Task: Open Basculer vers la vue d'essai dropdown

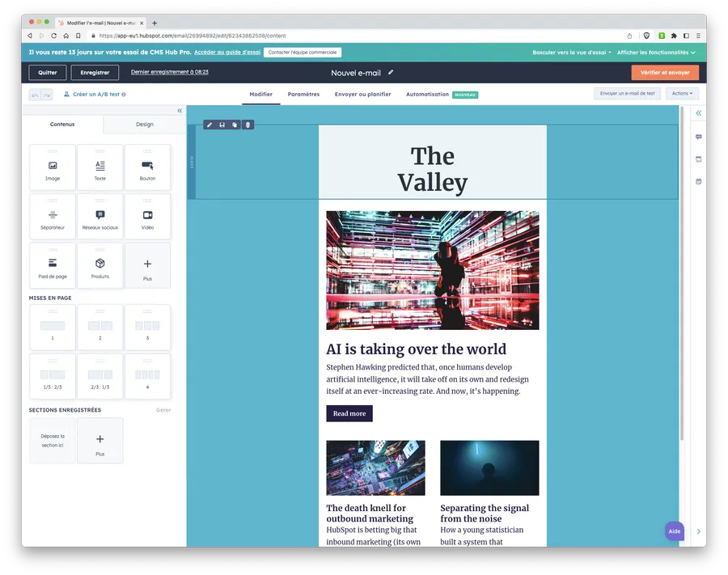Action: pos(571,53)
